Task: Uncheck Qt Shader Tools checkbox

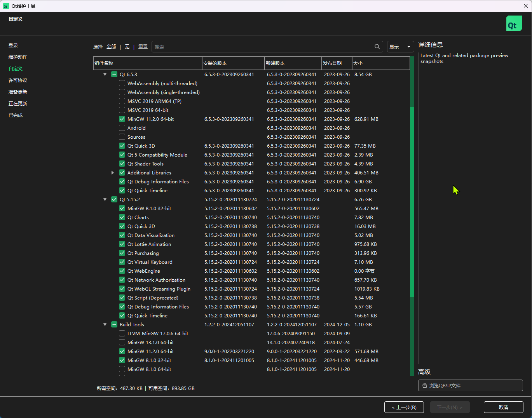Action: 122,164
